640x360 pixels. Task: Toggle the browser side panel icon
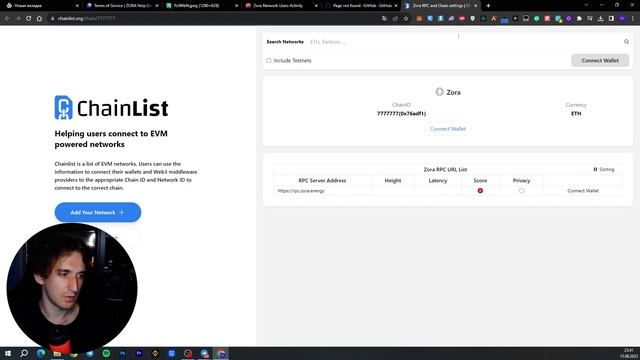[611, 18]
